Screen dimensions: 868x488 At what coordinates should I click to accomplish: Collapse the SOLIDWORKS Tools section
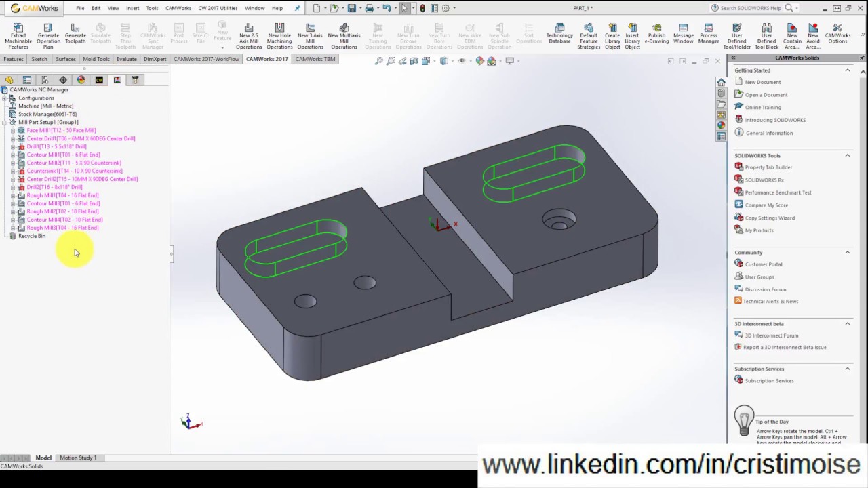847,156
